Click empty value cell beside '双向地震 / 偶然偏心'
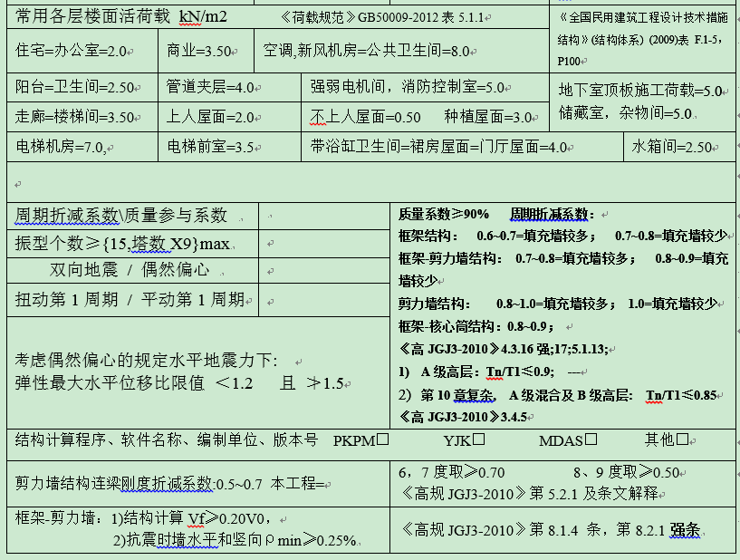The height and width of the screenshot is (560, 740). (324, 270)
